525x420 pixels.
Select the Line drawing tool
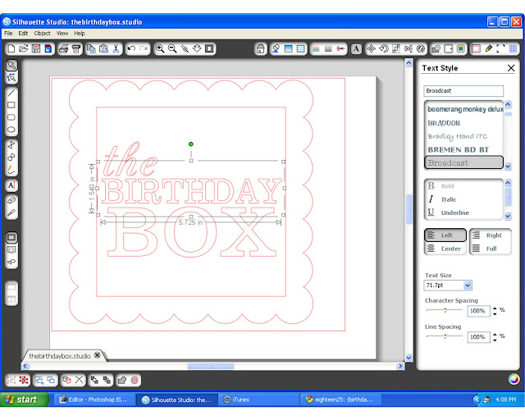tap(12, 93)
